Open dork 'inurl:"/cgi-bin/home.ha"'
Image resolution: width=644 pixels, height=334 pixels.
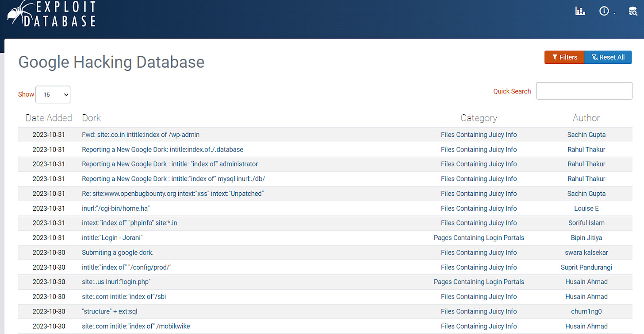116,208
